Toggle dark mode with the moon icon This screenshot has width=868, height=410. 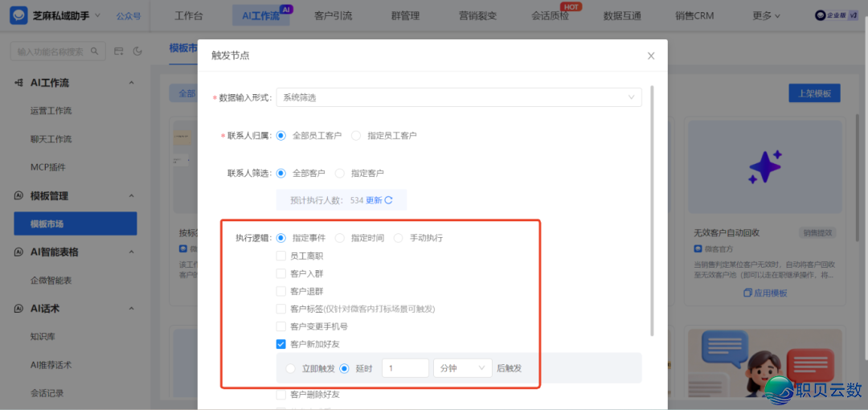[x=137, y=51]
